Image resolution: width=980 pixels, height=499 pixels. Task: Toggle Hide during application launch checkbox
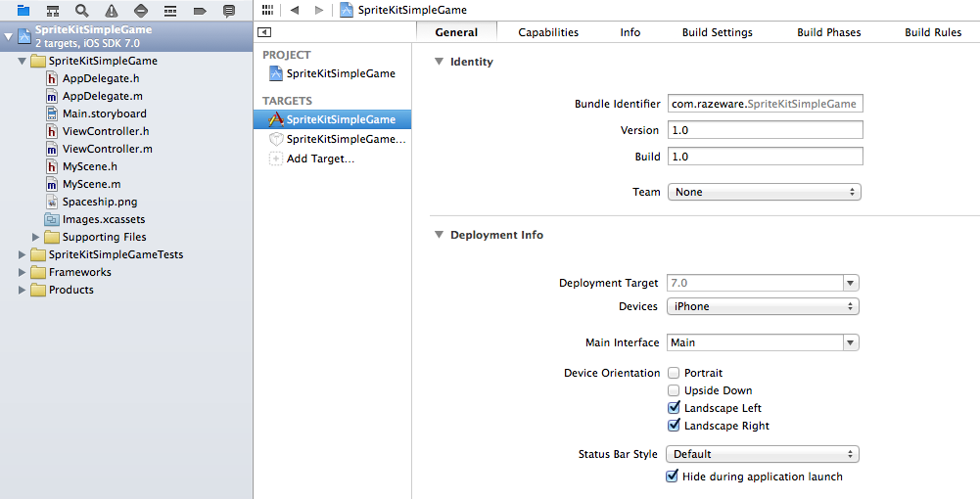click(672, 476)
